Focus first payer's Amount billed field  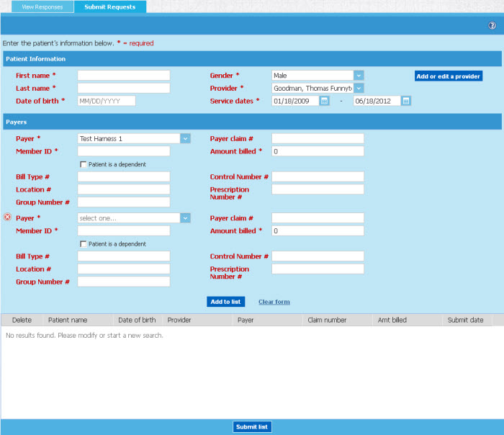318,151
